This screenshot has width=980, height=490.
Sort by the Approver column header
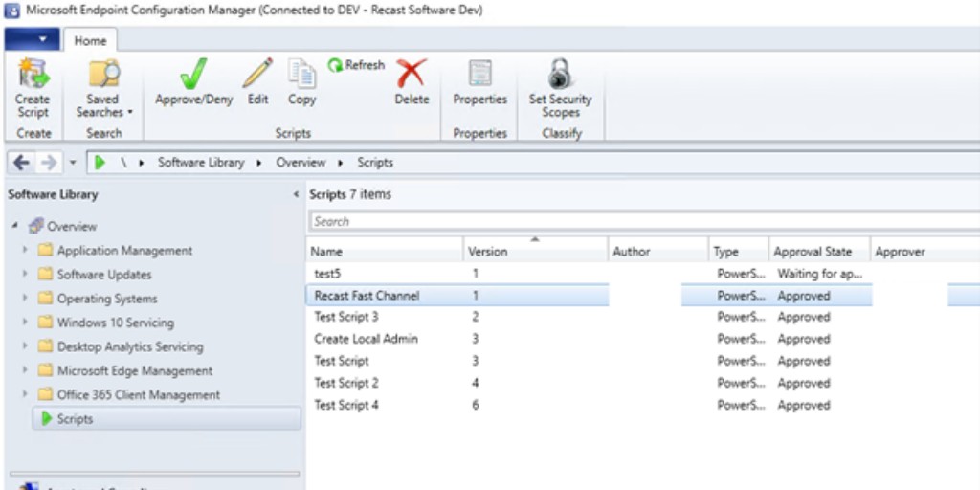coord(925,252)
